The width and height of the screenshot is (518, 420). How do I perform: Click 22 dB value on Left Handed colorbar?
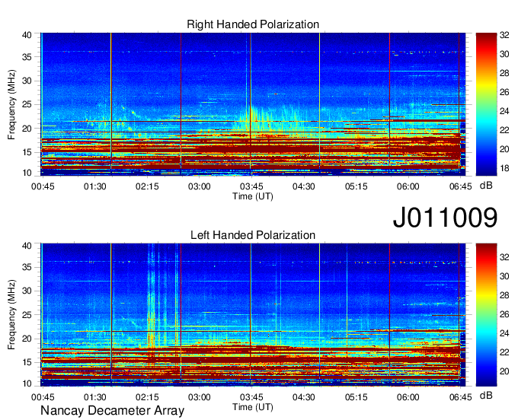[x=504, y=352]
